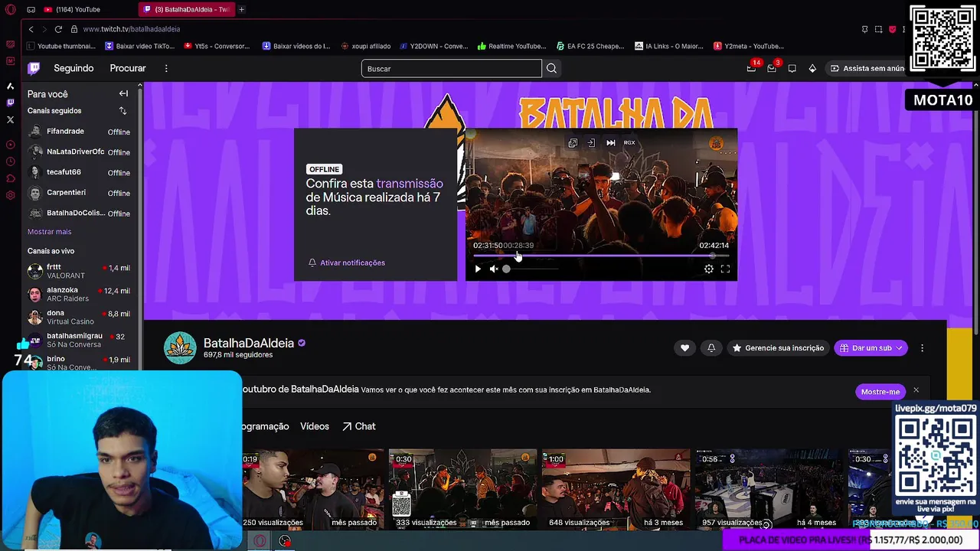Skip forward with the player overlay button
The height and width of the screenshot is (551, 980).
611,142
